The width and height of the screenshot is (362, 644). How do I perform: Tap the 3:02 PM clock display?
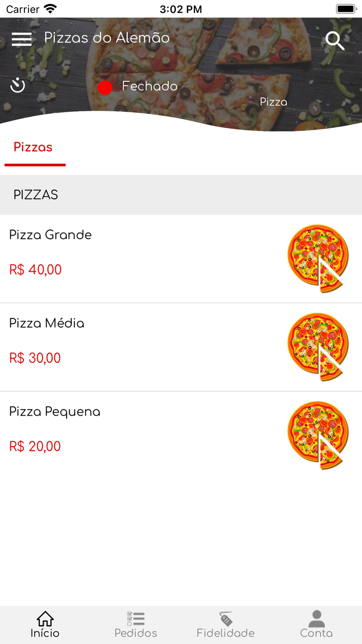pyautogui.click(x=180, y=8)
